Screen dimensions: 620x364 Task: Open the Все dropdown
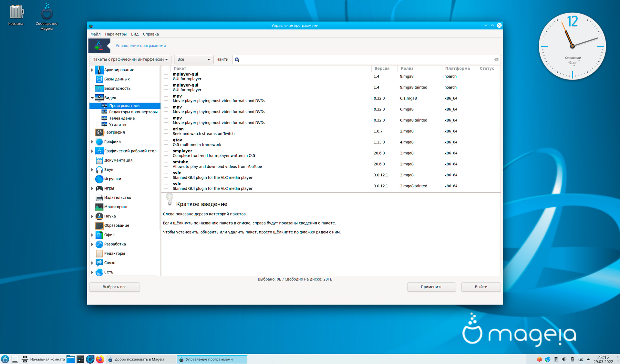(x=193, y=59)
